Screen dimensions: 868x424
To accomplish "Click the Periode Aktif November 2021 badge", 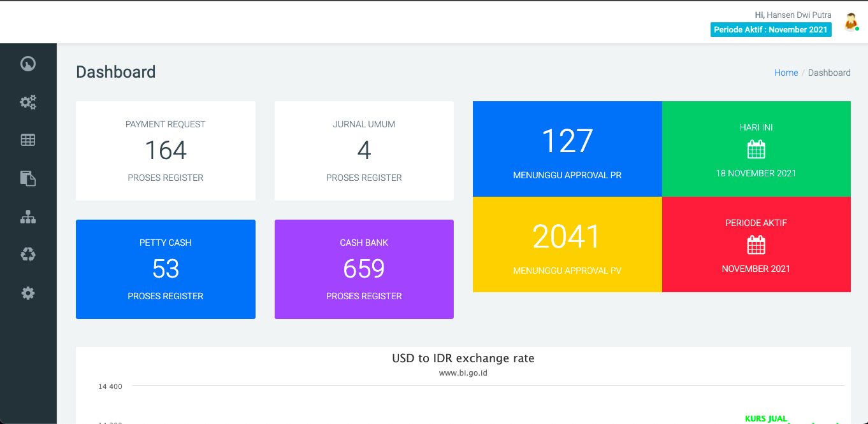I will point(770,30).
